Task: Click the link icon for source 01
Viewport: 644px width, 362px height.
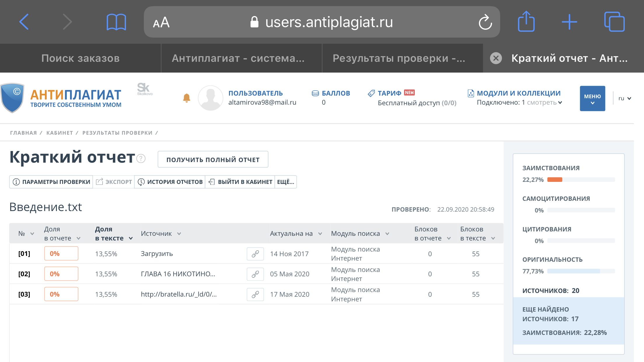Action: pyautogui.click(x=255, y=254)
